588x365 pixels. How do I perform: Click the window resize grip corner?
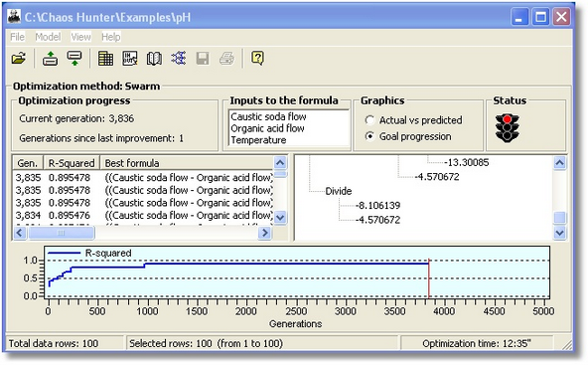tap(567, 345)
